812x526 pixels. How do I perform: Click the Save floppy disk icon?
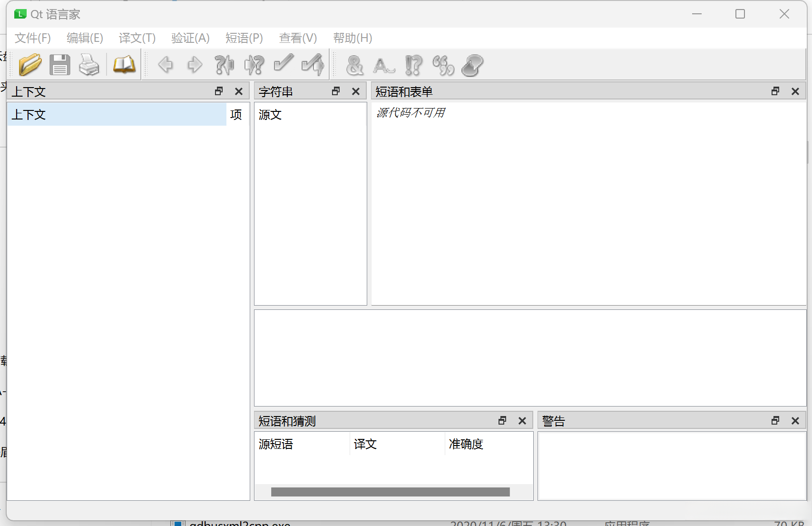tap(60, 65)
